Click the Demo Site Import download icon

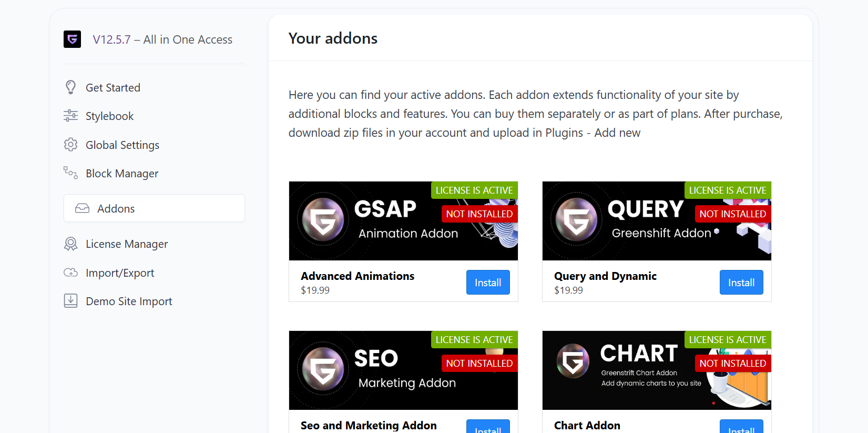click(x=70, y=301)
